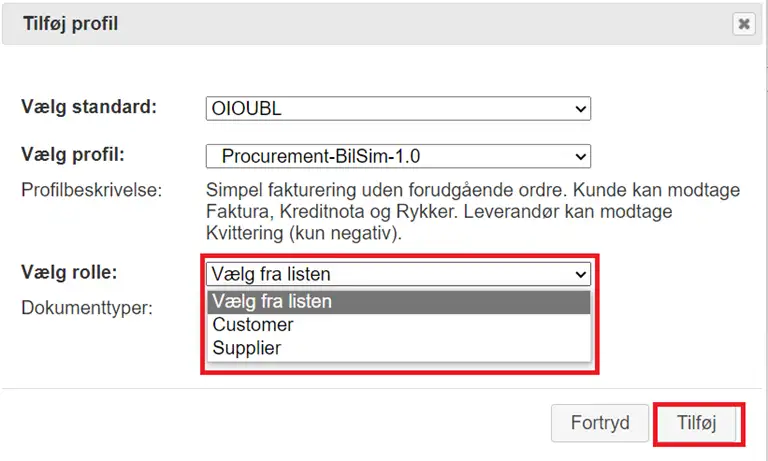Close the Tilføj profil dialog

(744, 24)
